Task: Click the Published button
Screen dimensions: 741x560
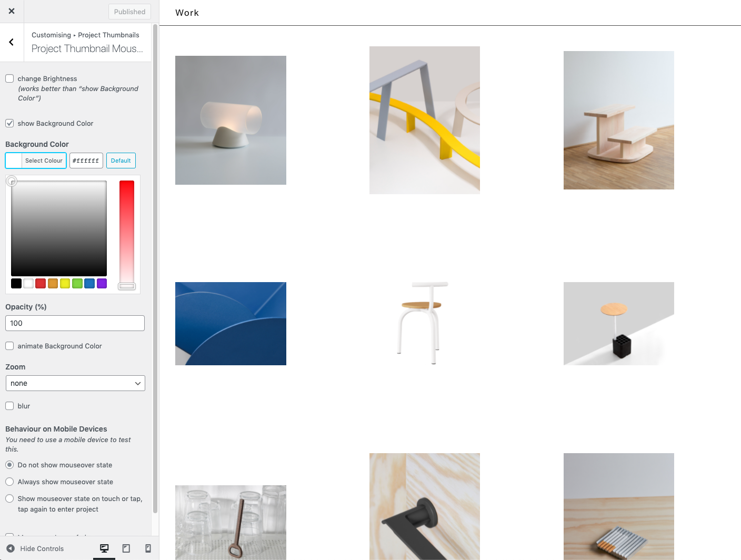Action: coord(129,12)
